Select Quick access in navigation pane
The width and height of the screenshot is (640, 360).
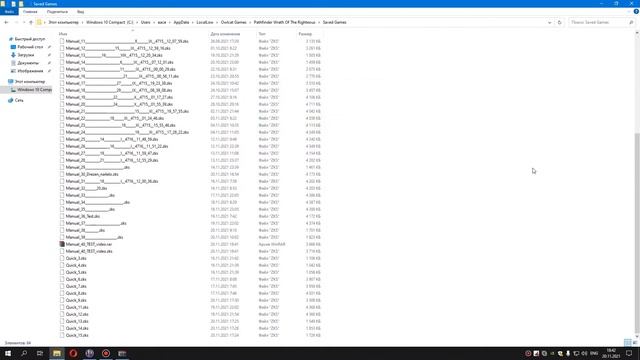pos(30,39)
